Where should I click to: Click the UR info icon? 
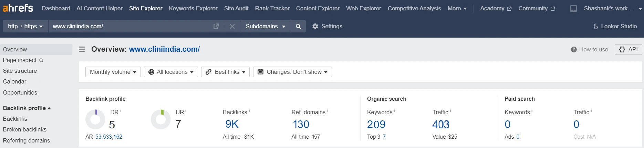(186, 111)
